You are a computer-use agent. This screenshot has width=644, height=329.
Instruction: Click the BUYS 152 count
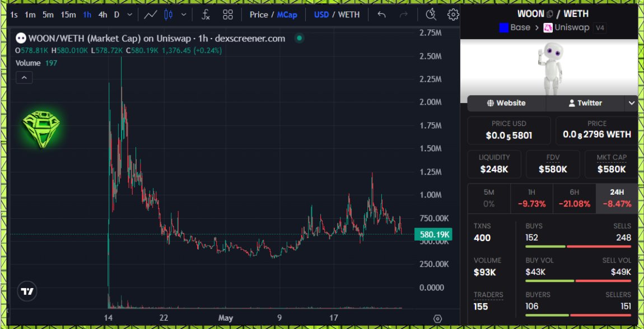(x=531, y=238)
